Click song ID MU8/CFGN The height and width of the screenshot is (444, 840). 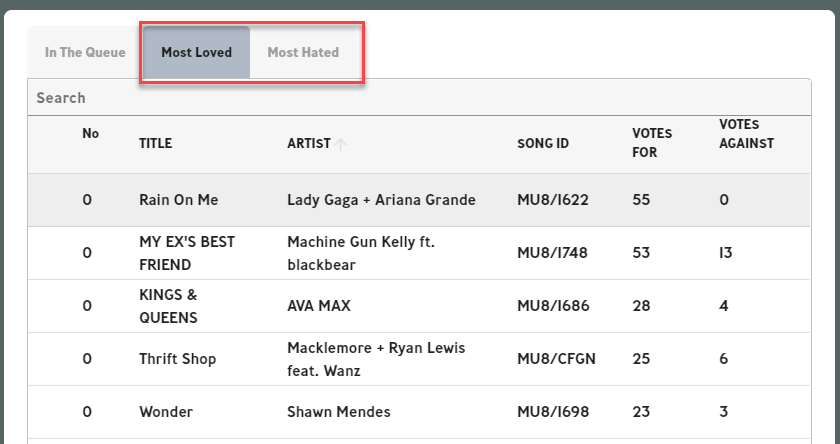(556, 359)
